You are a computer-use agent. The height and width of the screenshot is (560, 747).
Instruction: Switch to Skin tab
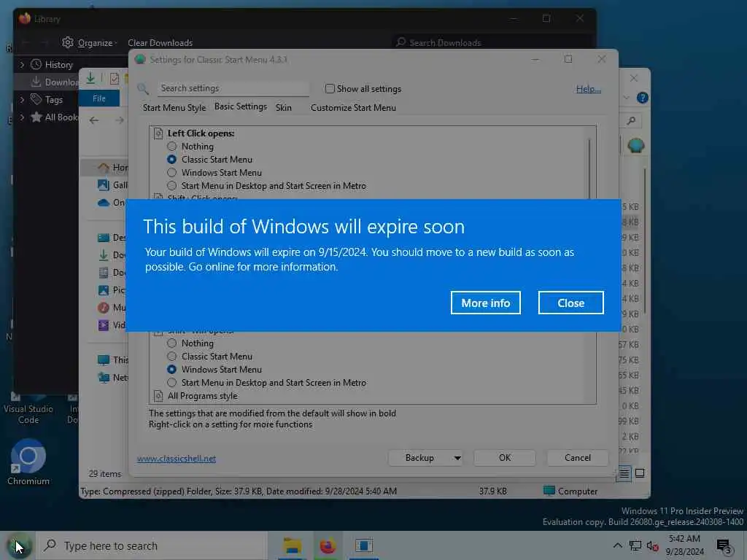click(x=284, y=108)
